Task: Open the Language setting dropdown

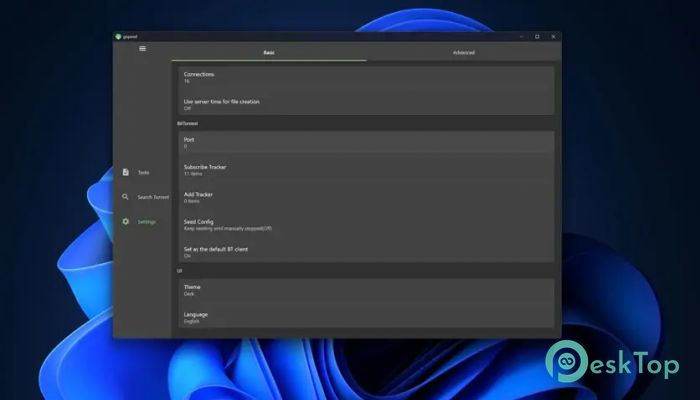Action: coord(366,317)
